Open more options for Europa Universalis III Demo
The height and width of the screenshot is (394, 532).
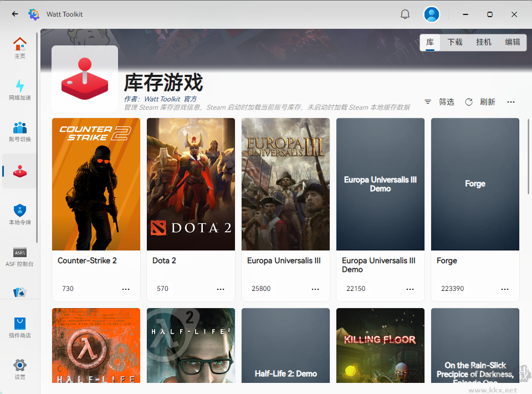coord(410,289)
